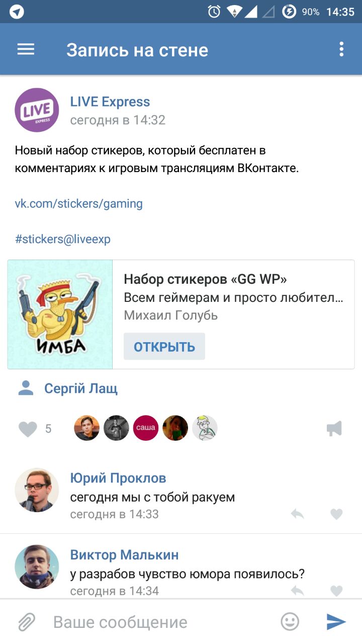Image resolution: width=362 pixels, height=644 pixels.
Task: Tap the #stickers@liveexp hashtag
Action: 62,239
